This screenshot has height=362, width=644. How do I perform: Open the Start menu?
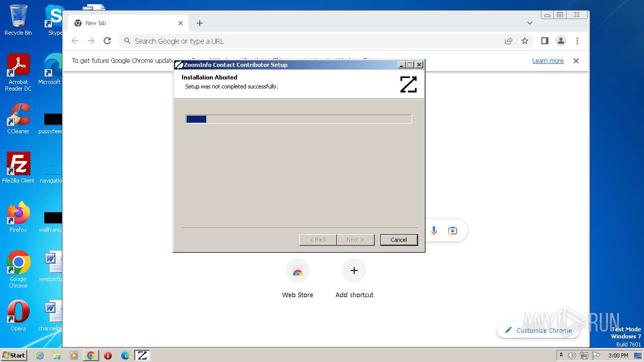[14, 355]
